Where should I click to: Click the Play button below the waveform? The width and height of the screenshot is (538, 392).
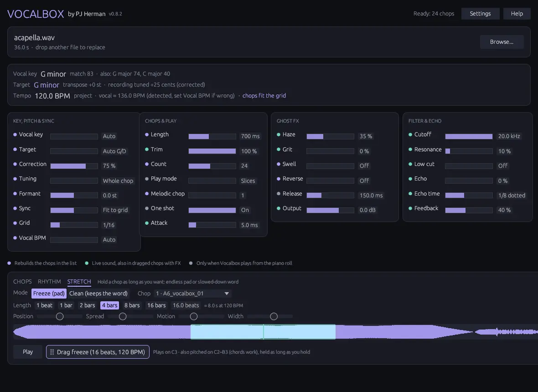click(x=28, y=352)
